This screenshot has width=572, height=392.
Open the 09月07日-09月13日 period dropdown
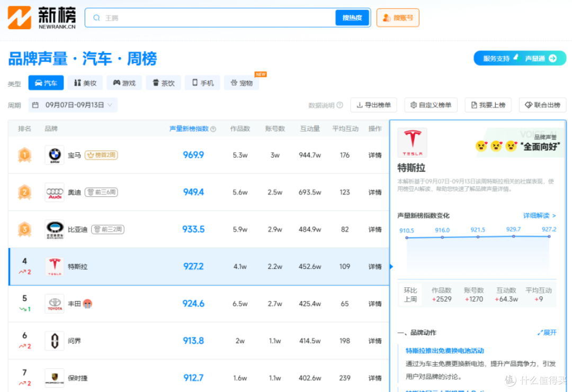coord(73,105)
